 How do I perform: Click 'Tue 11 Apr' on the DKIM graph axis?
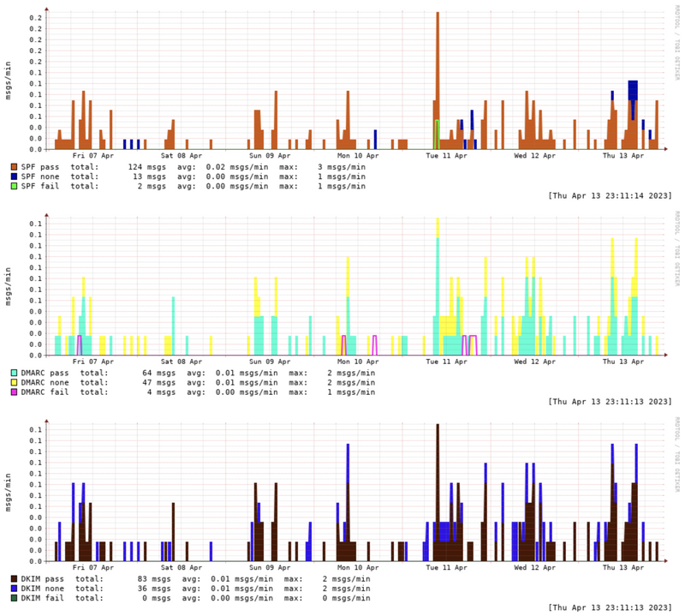(446, 567)
